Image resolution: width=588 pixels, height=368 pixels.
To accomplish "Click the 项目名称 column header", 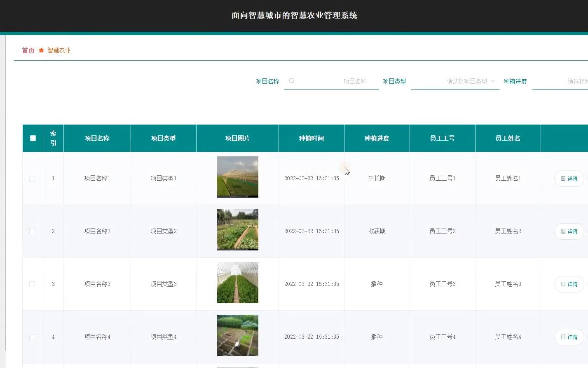I will coord(97,138).
